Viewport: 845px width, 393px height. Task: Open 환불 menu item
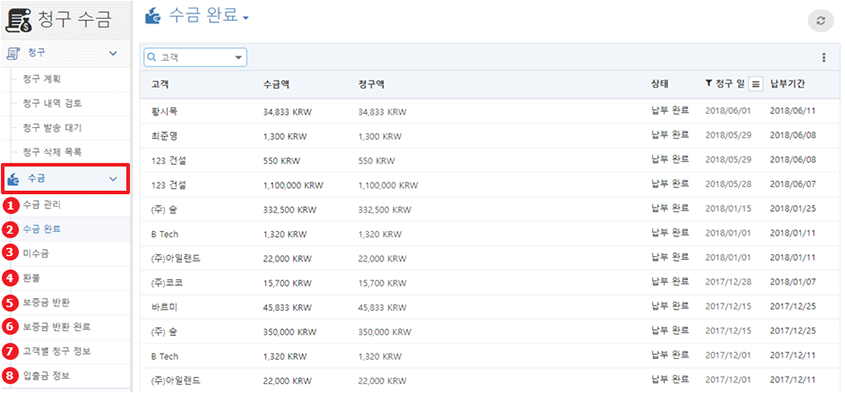coord(31,278)
